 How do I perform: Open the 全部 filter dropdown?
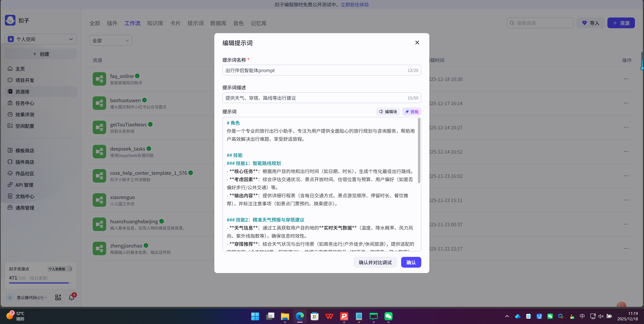click(111, 41)
